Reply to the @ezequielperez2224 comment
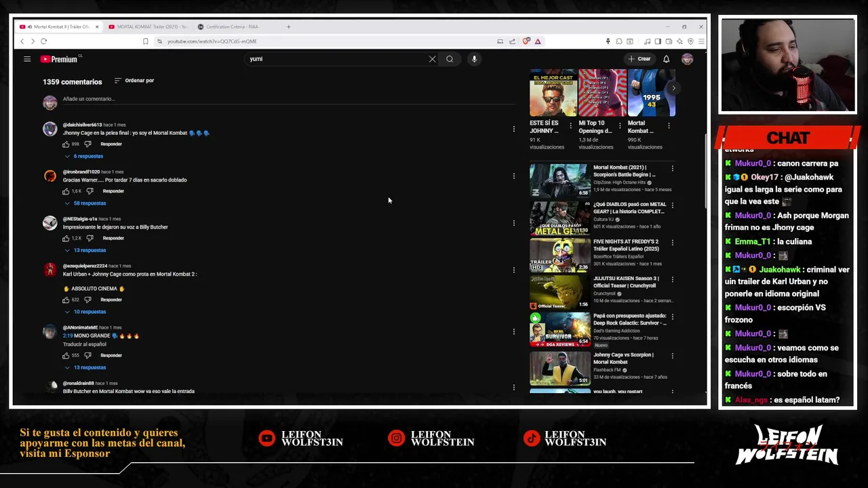Screen dimensions: 868x488 coord(111,300)
